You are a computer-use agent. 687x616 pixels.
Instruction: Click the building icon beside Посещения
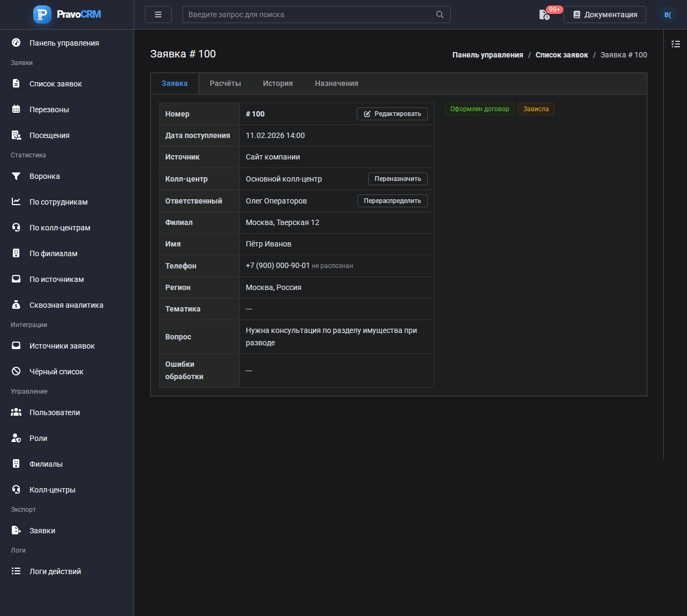[x=16, y=135]
